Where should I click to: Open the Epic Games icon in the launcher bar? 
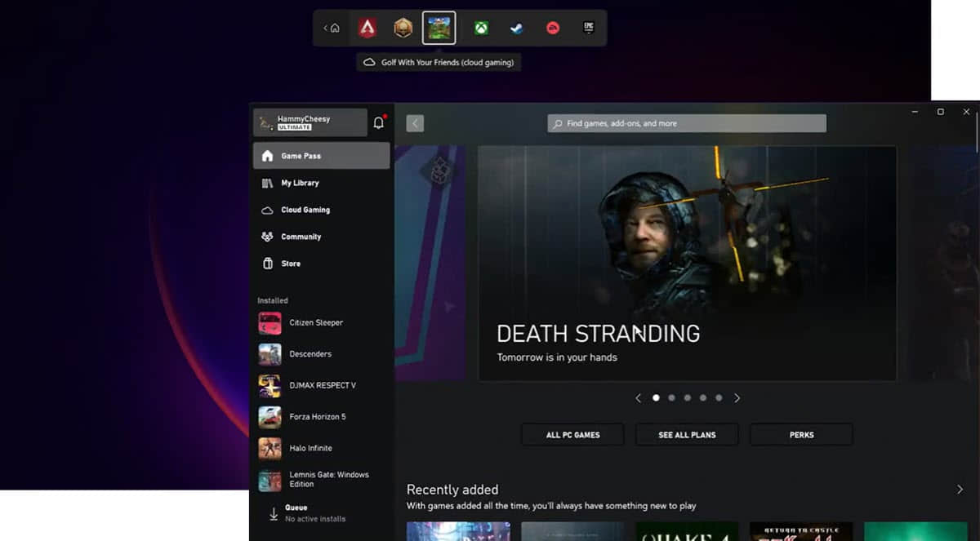(x=589, y=29)
